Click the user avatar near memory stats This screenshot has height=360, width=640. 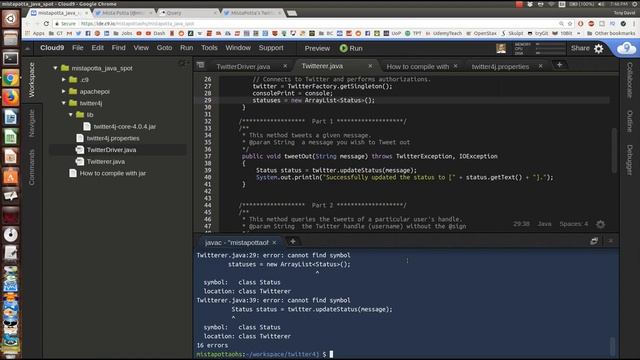click(x=501, y=49)
